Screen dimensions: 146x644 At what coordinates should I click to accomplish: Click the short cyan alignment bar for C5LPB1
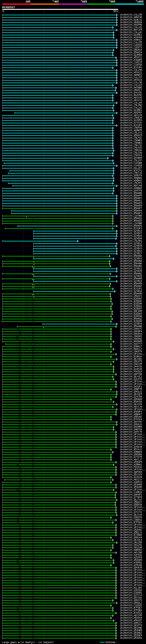pos(40,241)
